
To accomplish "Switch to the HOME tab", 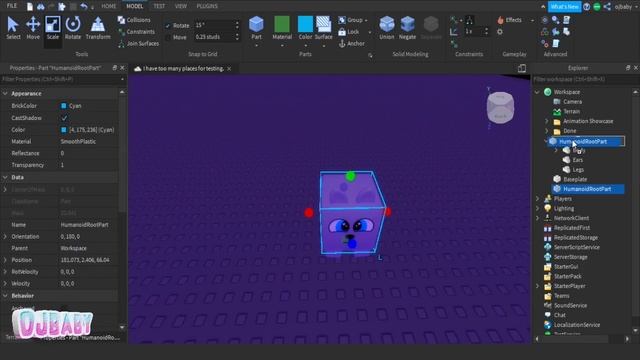I will coord(109,6).
